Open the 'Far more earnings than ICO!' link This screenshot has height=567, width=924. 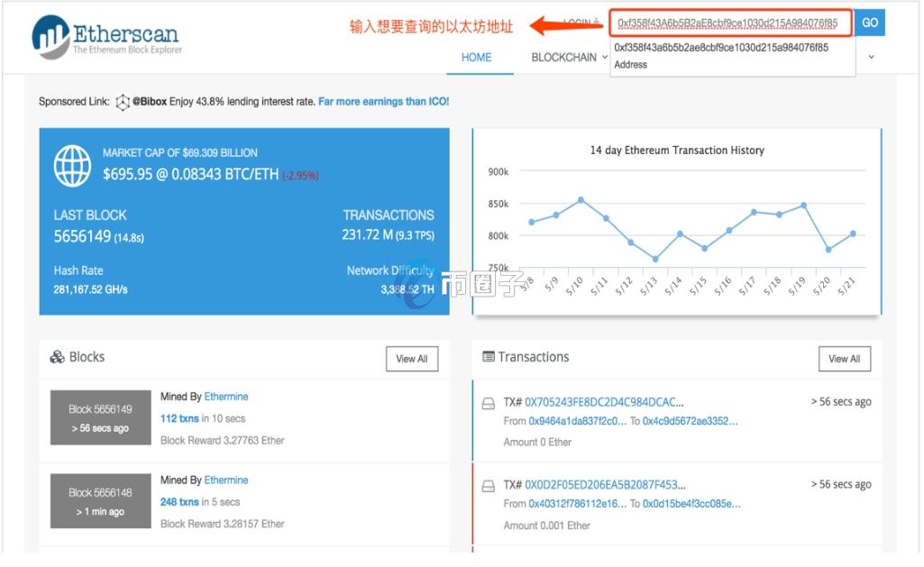[x=383, y=102]
